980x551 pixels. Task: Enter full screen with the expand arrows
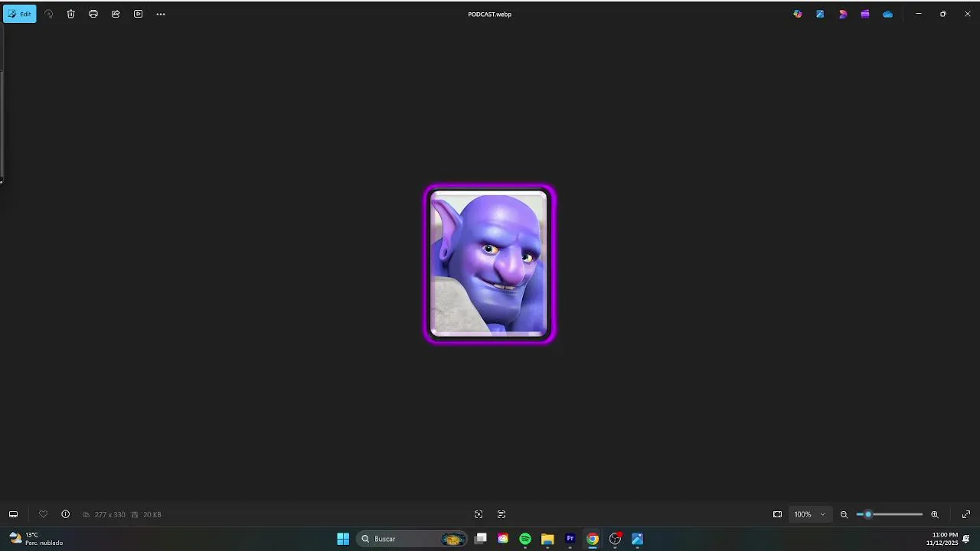(966, 514)
